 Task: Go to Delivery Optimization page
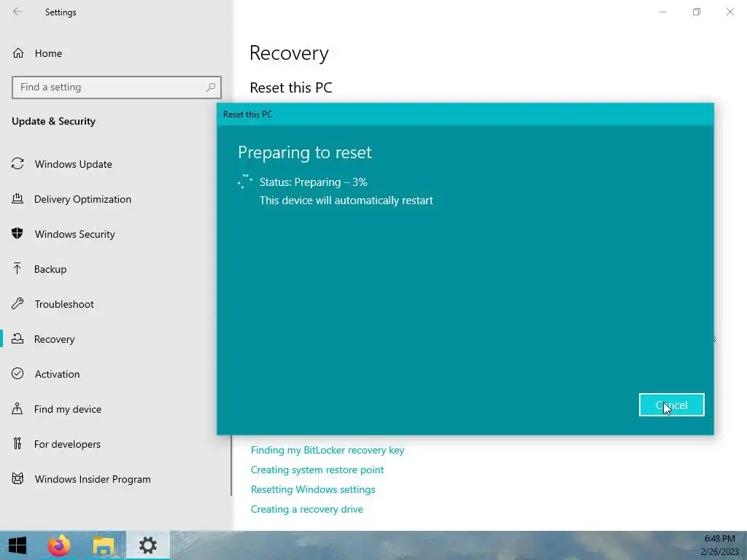tap(82, 199)
